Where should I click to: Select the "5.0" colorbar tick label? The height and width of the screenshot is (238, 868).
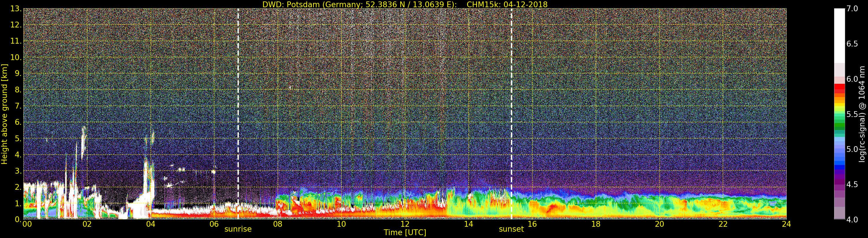[x=852, y=149]
